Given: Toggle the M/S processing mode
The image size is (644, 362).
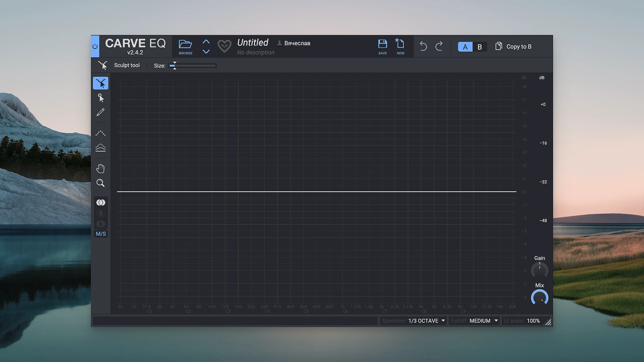Looking at the screenshot, I should tap(101, 234).
